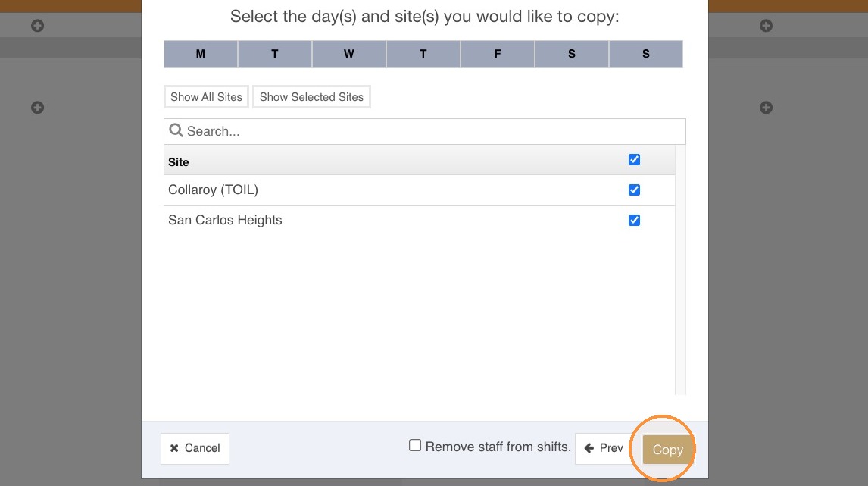Uncheck the Collaroy (TOIL) site checkbox

tap(635, 190)
